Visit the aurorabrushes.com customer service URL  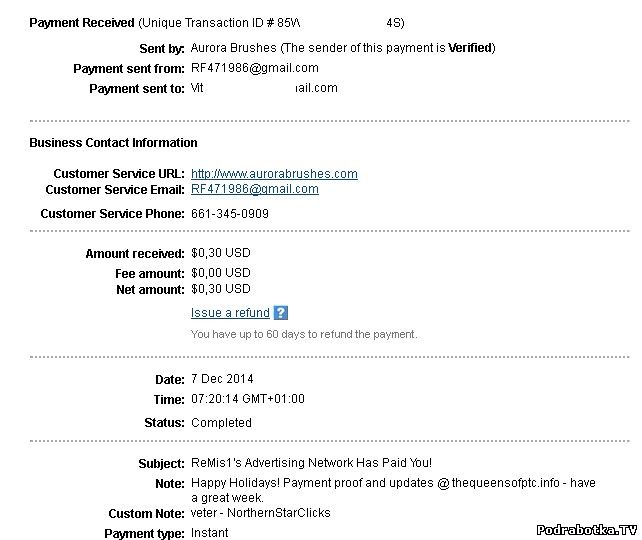click(x=273, y=174)
